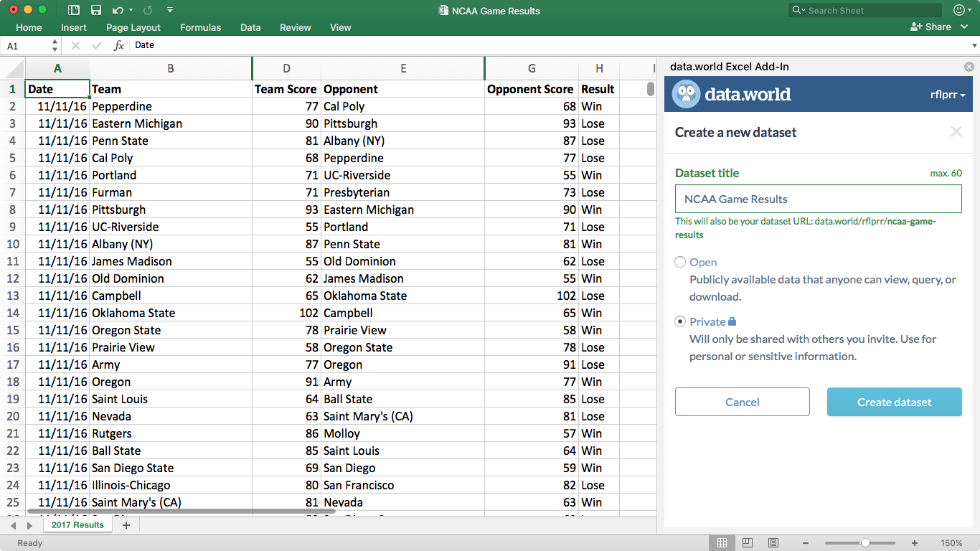Open the rflprr account dropdown

click(947, 95)
